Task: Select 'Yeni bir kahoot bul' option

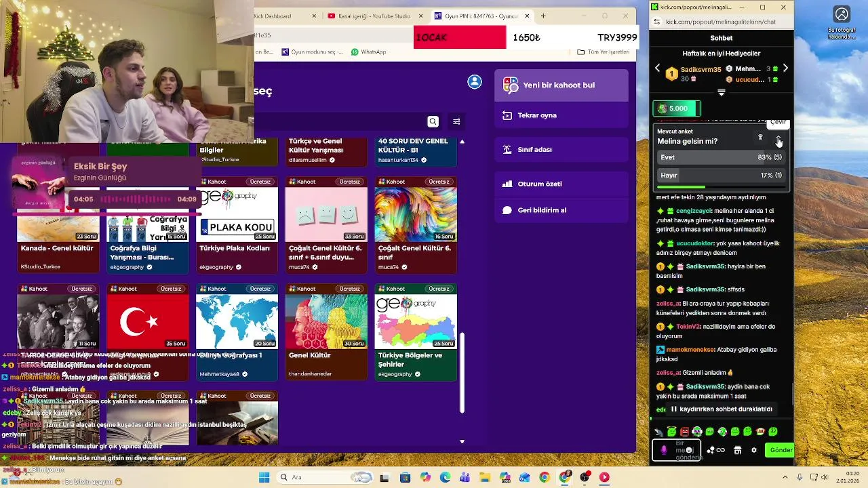Action: tap(561, 85)
